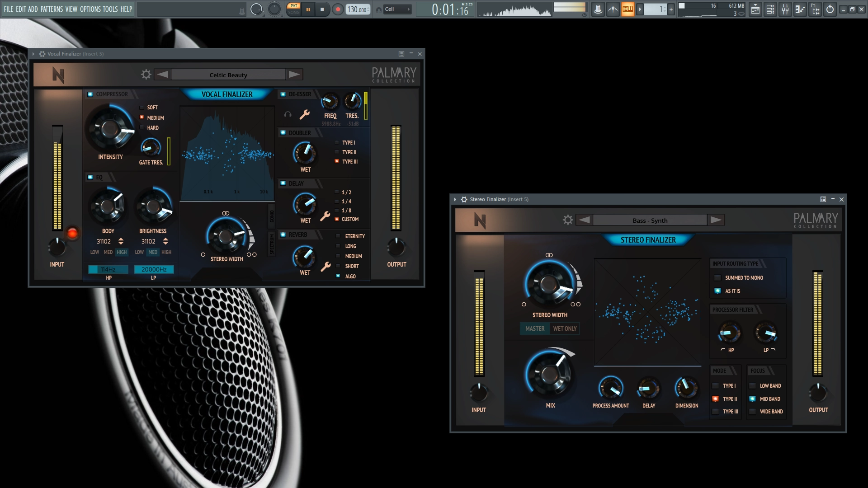The height and width of the screenshot is (488, 868).
Task: Open the piano roll icon
Action: coord(800,9)
